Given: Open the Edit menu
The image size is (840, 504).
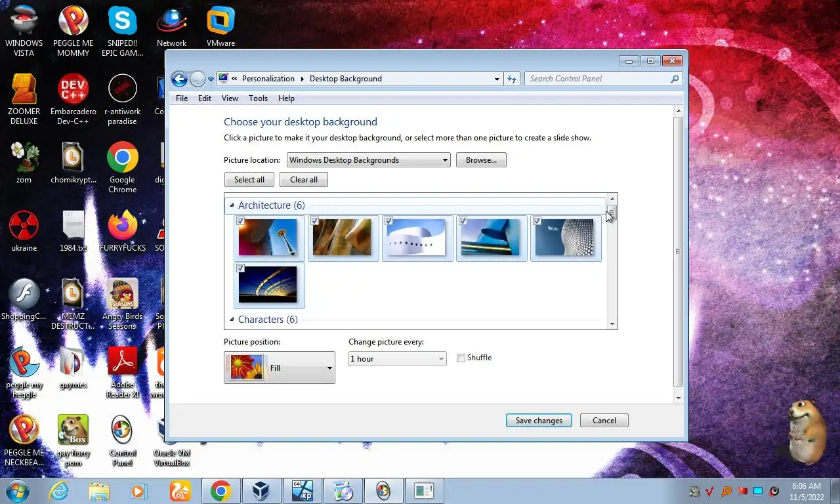Looking at the screenshot, I should [x=205, y=98].
